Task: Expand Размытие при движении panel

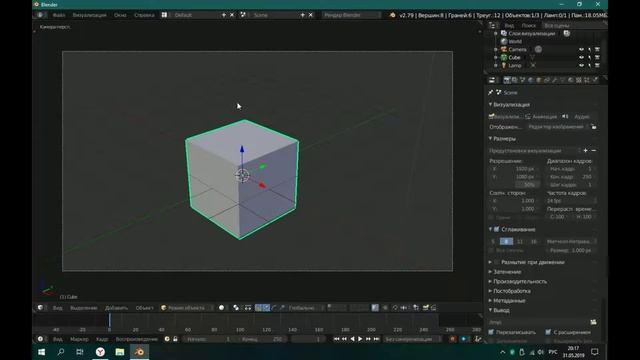Action: pos(490,262)
